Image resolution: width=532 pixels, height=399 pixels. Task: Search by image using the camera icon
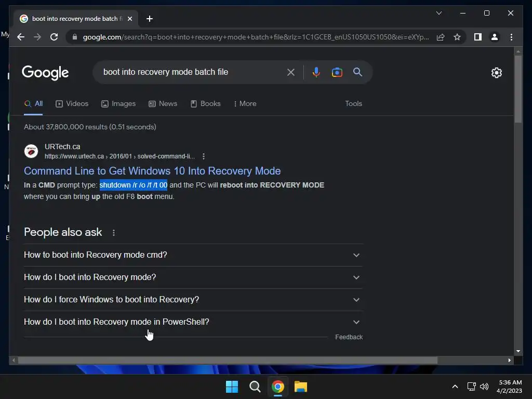[337, 72]
